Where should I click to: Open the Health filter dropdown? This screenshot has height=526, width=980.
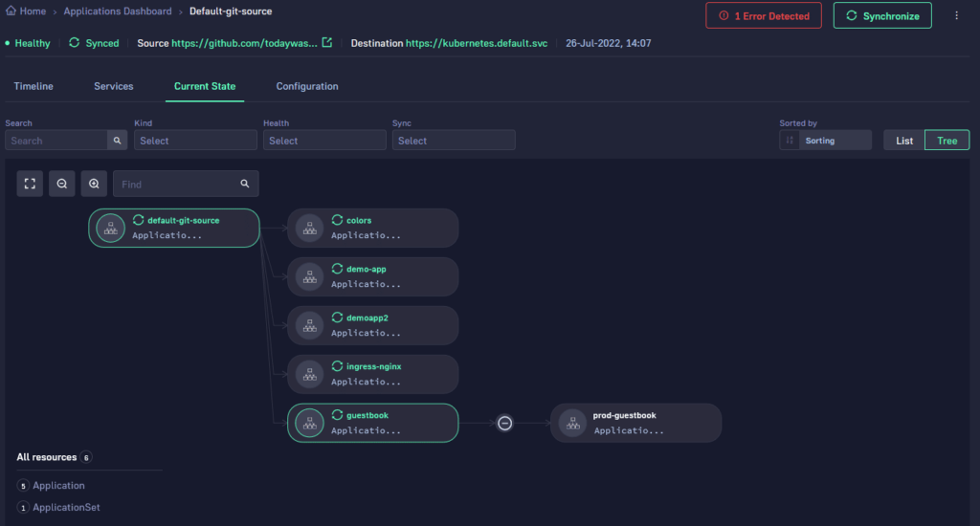click(x=324, y=141)
